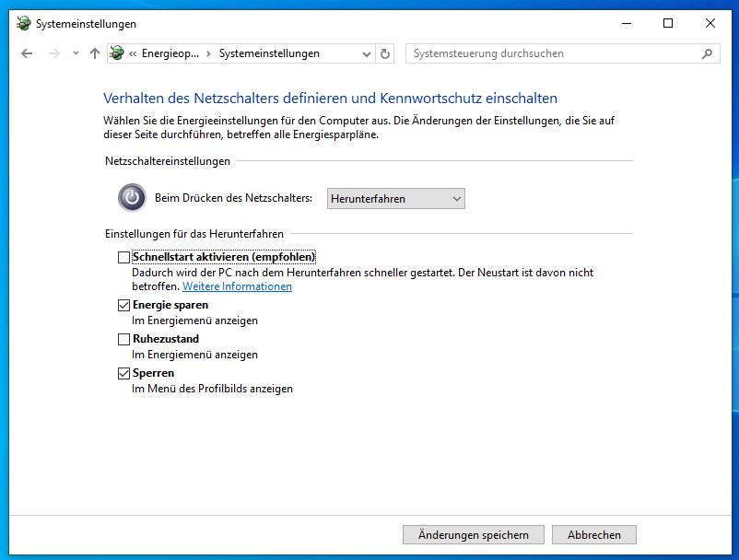Click the magnifier search icon
The width and height of the screenshot is (739, 560).
(x=707, y=53)
